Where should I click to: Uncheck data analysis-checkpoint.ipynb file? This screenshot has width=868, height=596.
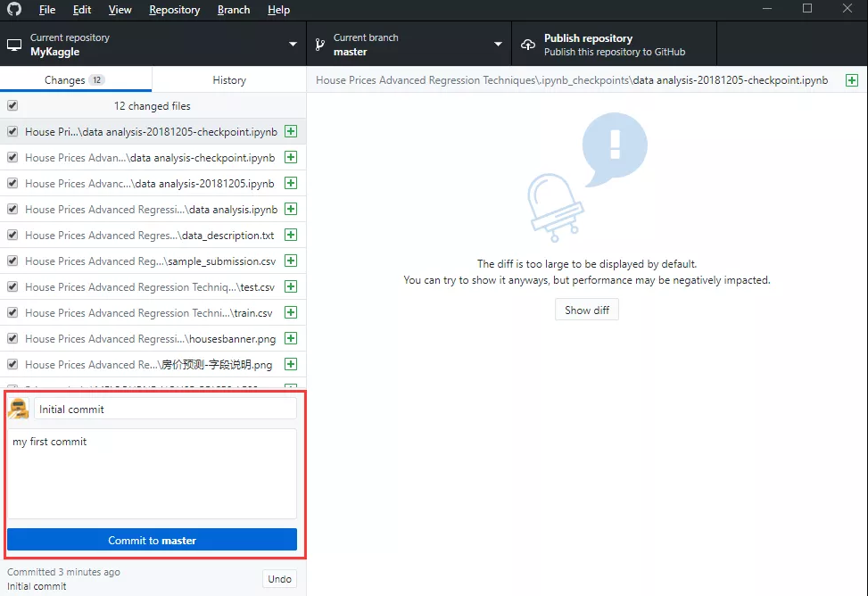coord(12,157)
